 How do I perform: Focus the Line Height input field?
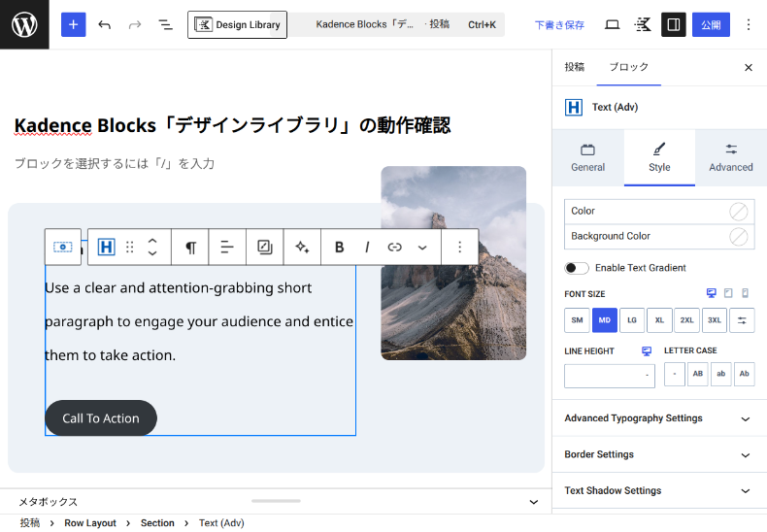click(610, 376)
